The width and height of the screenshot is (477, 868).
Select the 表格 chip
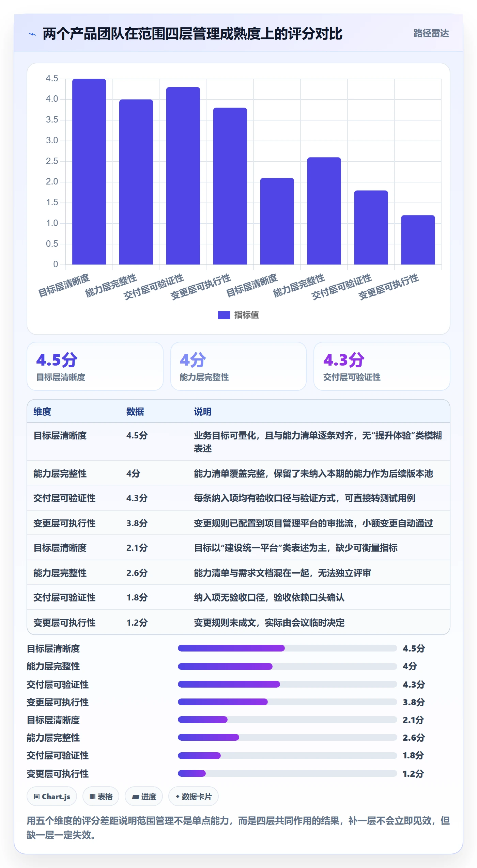point(101,797)
